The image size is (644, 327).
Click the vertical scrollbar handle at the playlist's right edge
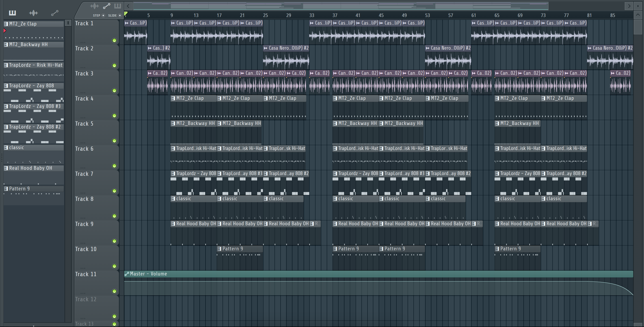click(x=638, y=27)
